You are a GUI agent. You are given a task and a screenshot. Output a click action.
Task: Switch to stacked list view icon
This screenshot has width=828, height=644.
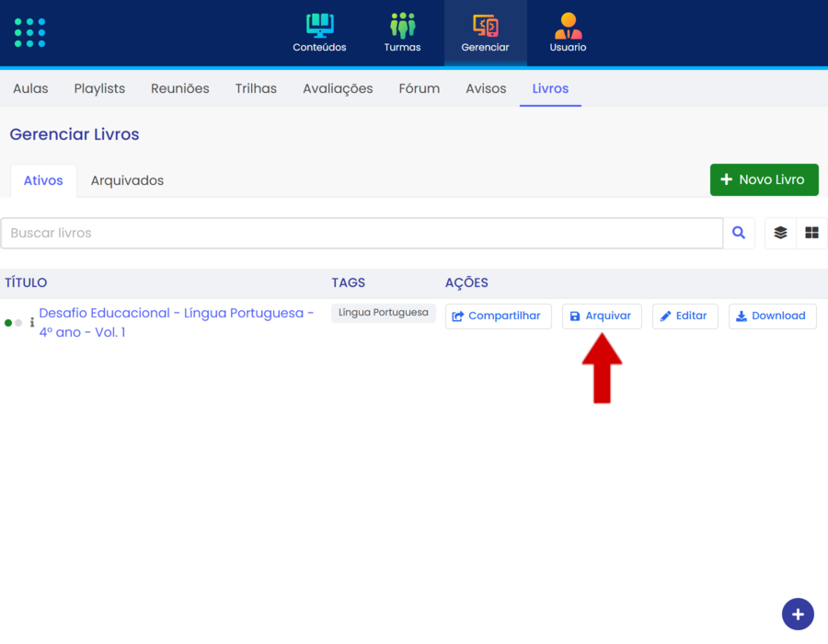780,234
